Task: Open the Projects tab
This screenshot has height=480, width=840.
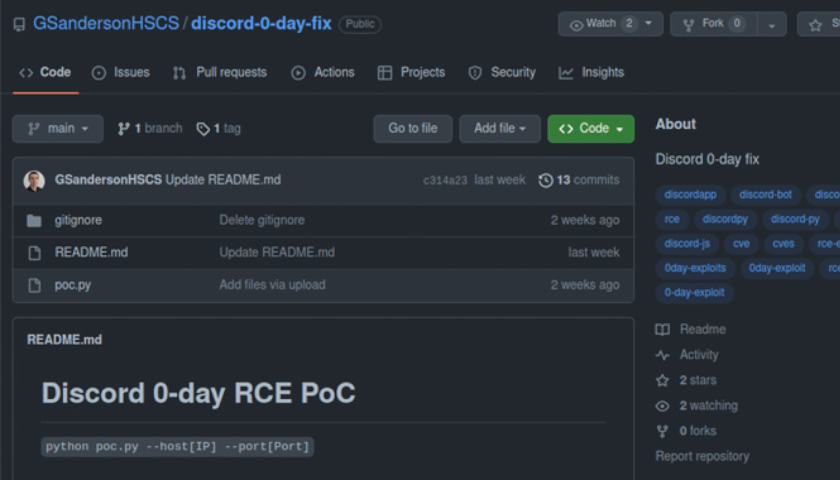Action: click(x=411, y=72)
